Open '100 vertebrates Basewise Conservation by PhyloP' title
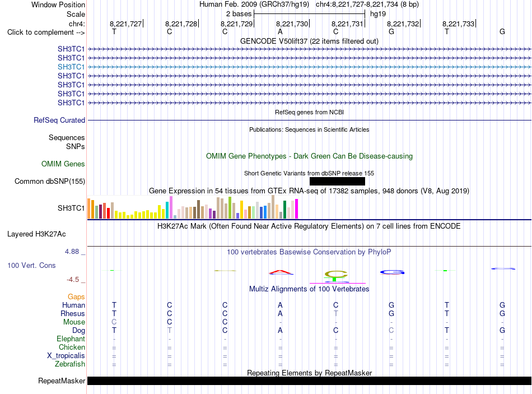The image size is (532, 394). (309, 252)
